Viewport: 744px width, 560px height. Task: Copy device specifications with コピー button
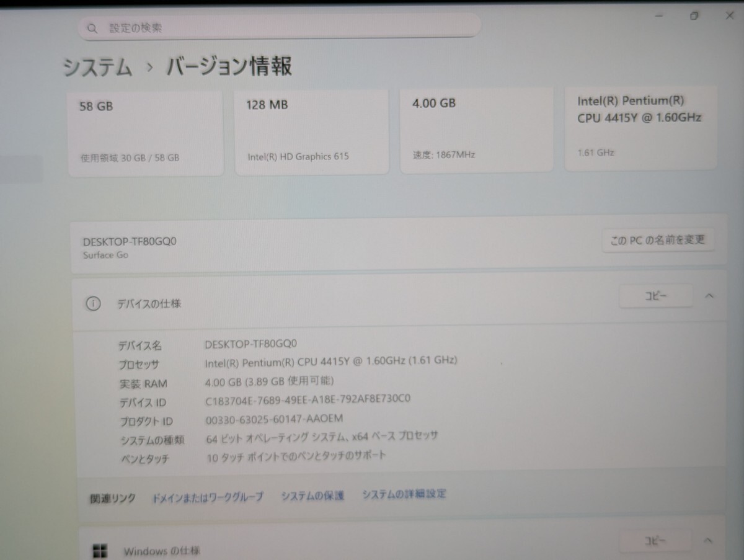[x=656, y=296]
